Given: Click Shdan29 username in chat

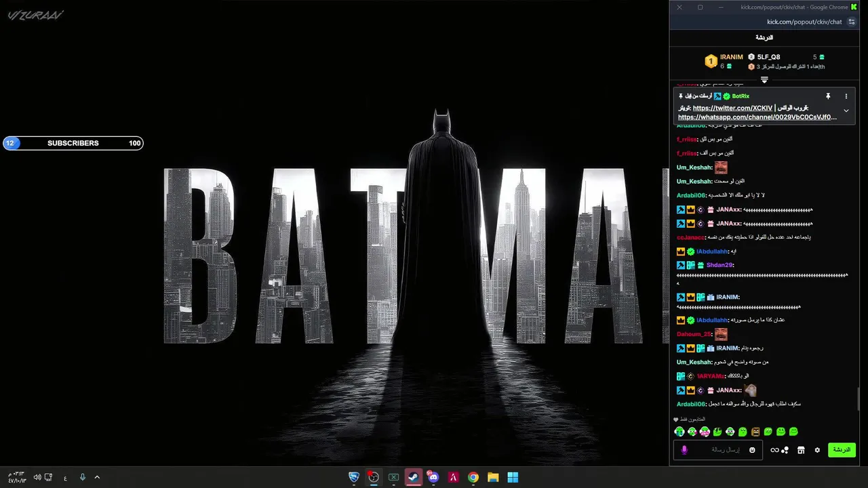Looking at the screenshot, I should point(719,265).
